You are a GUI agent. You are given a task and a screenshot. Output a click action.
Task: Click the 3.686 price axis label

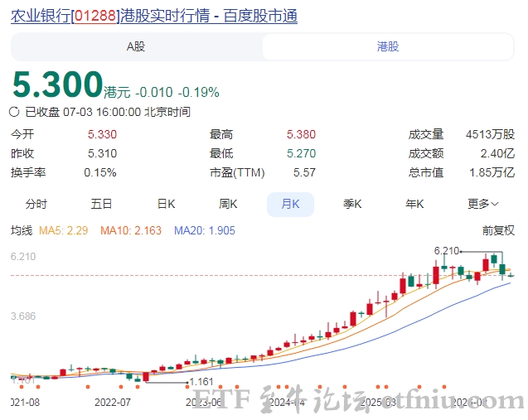point(23,316)
